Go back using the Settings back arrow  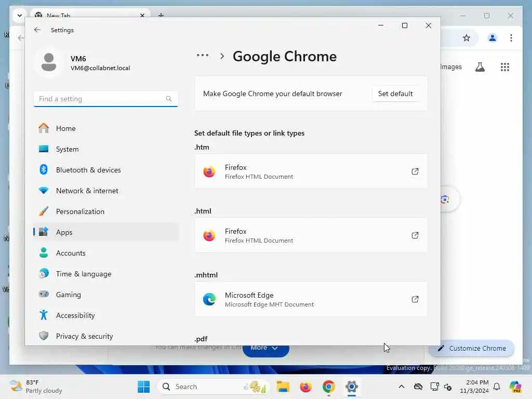[37, 30]
